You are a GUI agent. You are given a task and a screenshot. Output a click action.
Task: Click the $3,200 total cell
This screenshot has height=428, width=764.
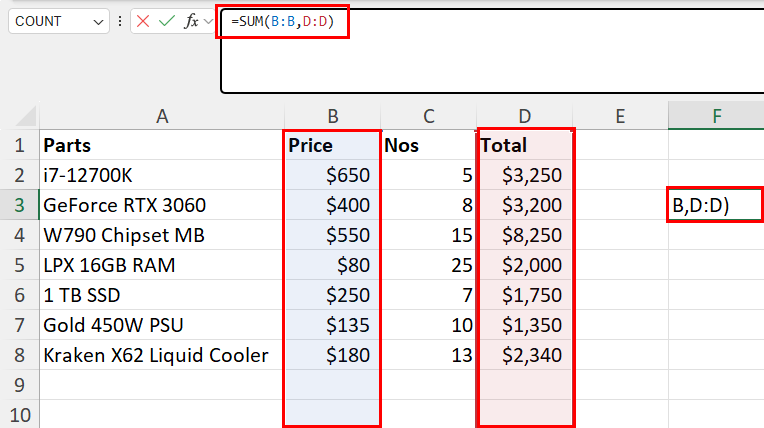point(524,205)
